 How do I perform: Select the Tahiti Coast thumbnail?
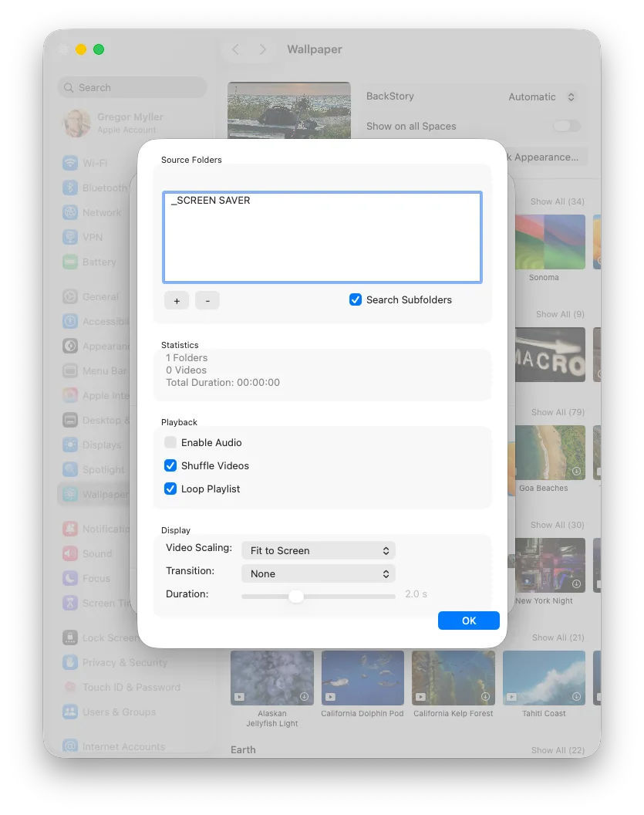544,678
